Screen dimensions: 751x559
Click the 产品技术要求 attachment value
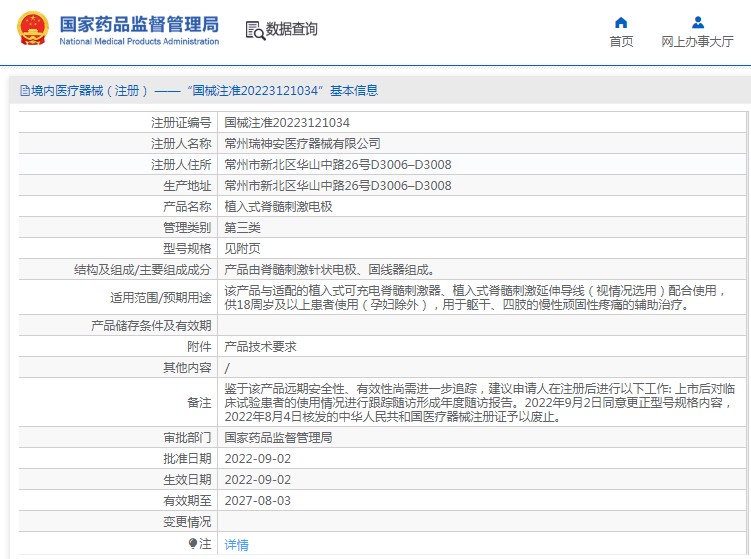point(260,347)
